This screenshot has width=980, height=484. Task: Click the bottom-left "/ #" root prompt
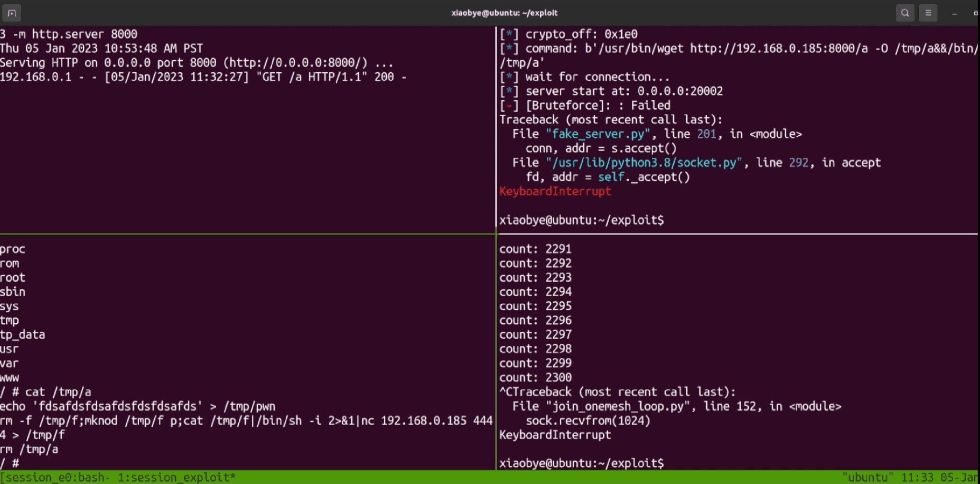click(x=10, y=463)
